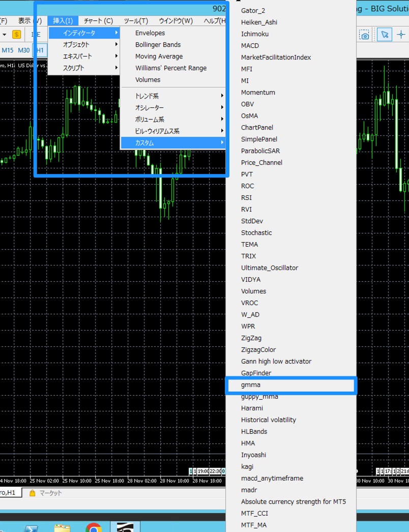Open the ツール(T) menu
Image resolution: width=409 pixels, height=532 pixels.
[136, 21]
